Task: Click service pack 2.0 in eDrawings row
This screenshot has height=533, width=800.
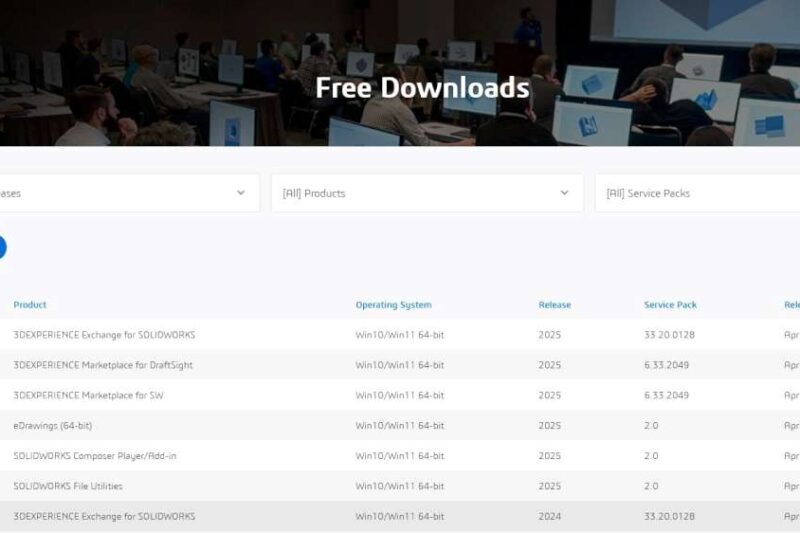Action: (651, 425)
